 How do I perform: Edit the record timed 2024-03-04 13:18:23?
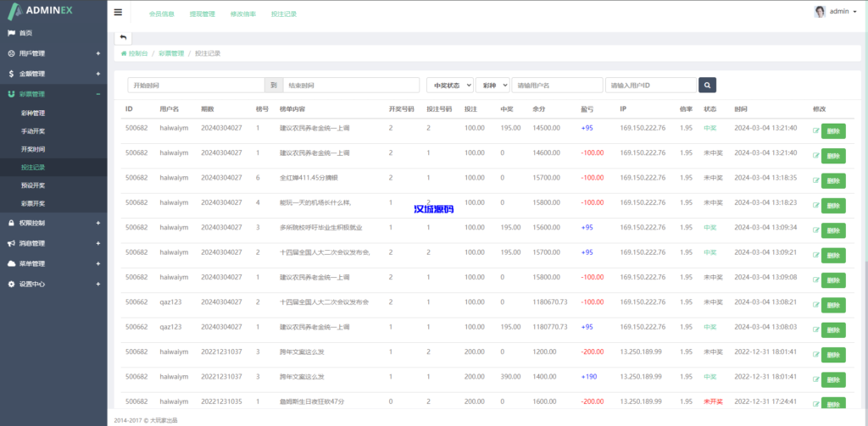pyautogui.click(x=816, y=203)
